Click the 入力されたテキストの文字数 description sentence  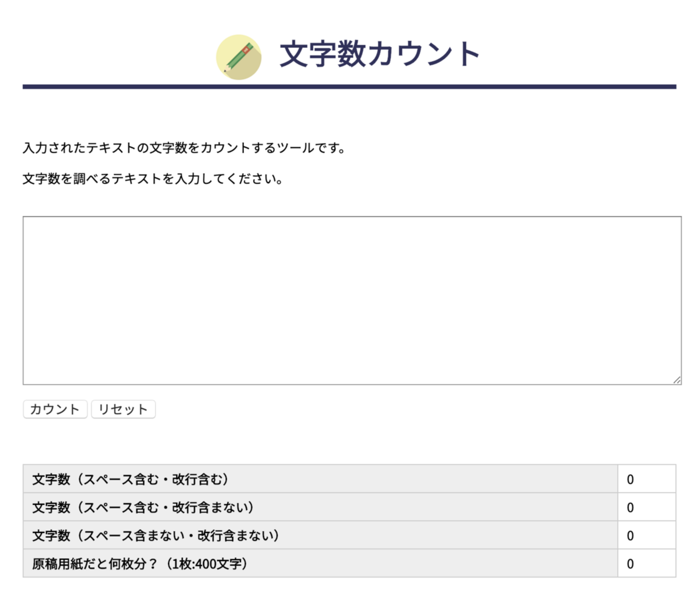pos(184,148)
